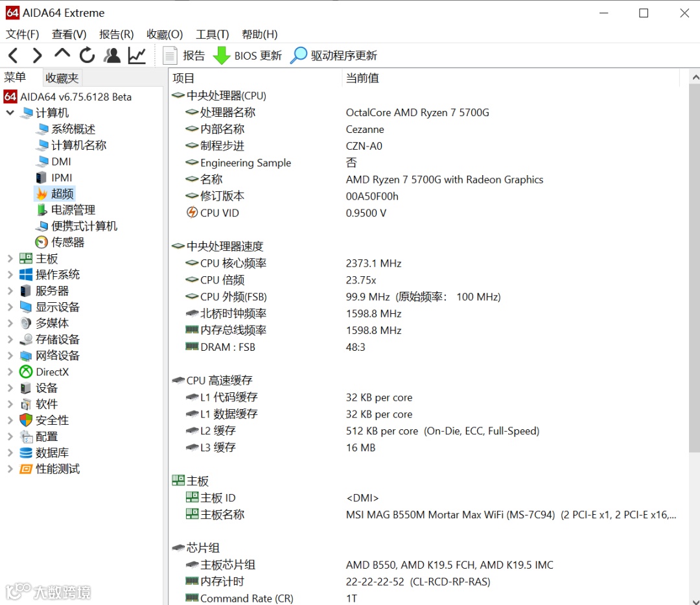Image resolution: width=700 pixels, height=605 pixels.
Task: Collapse the 计算机 tree node
Action: [10, 113]
